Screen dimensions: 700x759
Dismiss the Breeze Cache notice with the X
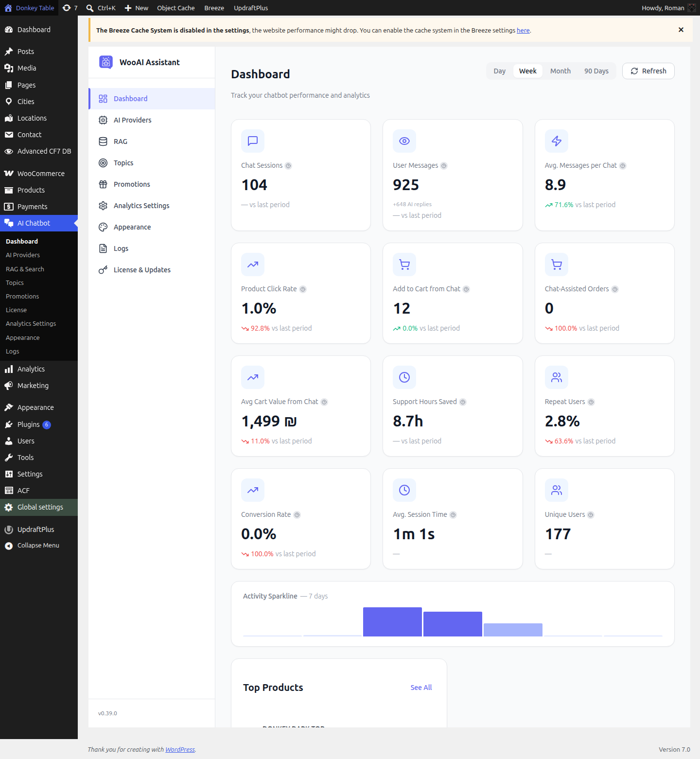coord(681,30)
